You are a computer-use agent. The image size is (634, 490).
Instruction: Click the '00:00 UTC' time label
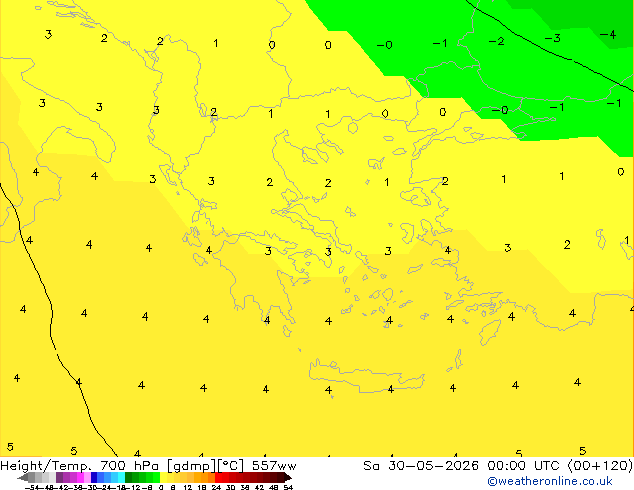(x=524, y=466)
